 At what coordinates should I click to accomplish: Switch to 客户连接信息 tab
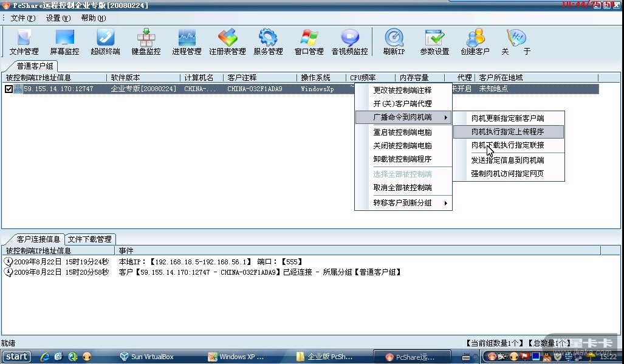coord(38,239)
